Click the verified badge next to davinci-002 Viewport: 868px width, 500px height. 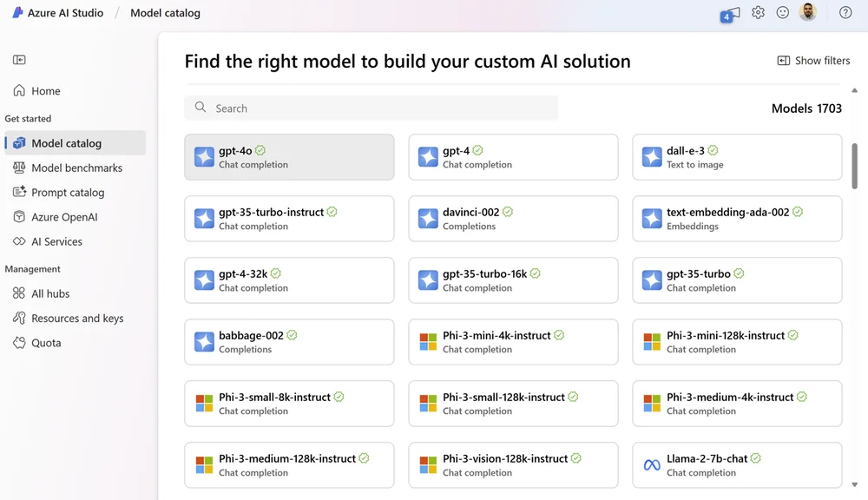[508, 212]
